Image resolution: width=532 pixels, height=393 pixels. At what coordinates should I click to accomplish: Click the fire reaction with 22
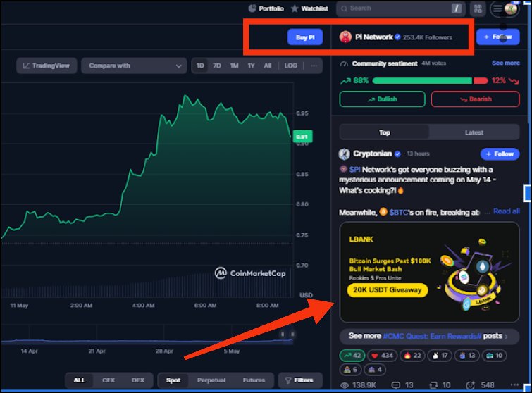(413, 356)
